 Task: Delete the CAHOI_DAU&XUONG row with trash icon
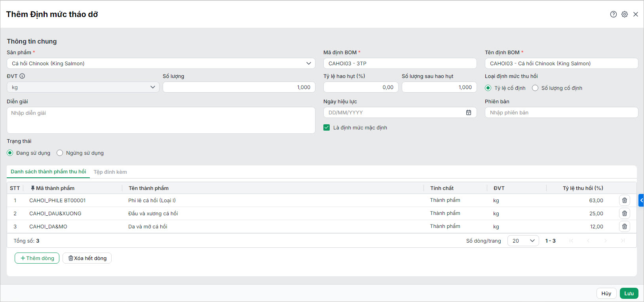coord(625,213)
